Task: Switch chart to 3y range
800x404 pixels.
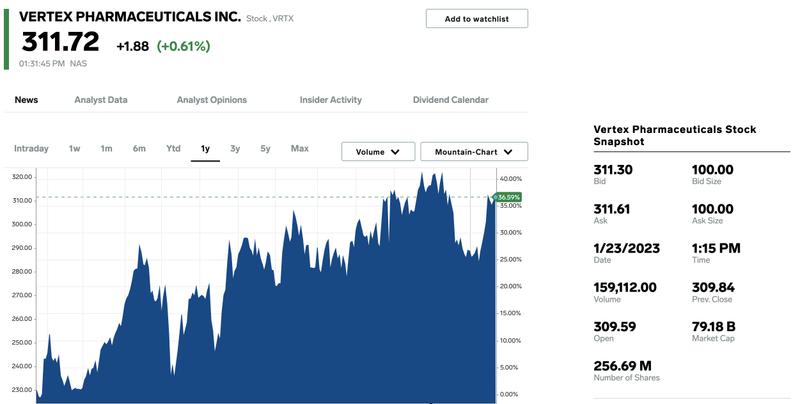Action: (x=235, y=148)
